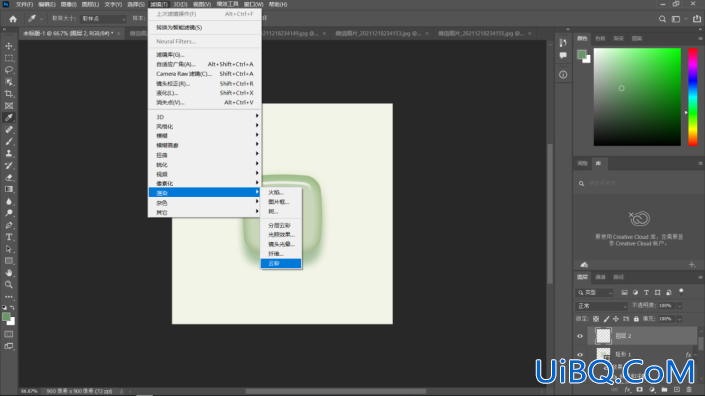Select the Horizontal Type tool
This screenshot has height=396, width=705.
point(9,237)
